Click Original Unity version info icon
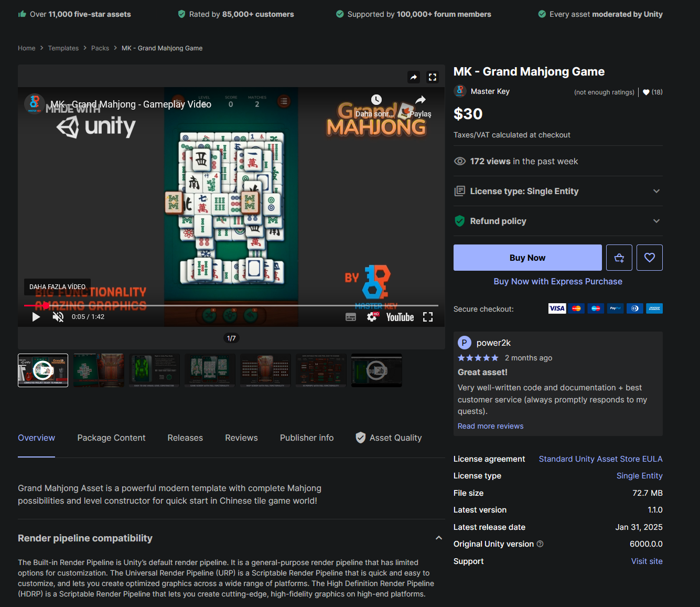700x607 pixels. coord(540,544)
